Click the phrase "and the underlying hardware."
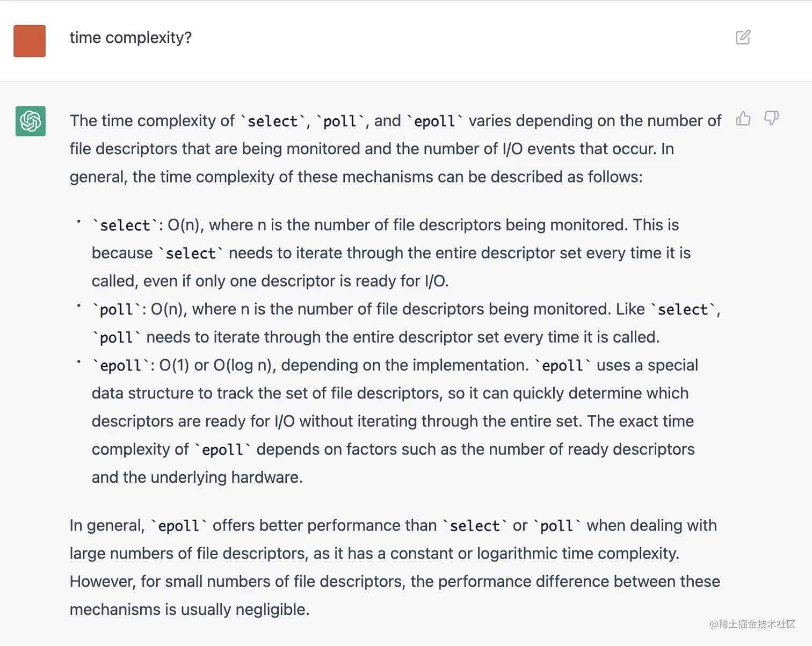The height and width of the screenshot is (646, 812). pos(197,477)
